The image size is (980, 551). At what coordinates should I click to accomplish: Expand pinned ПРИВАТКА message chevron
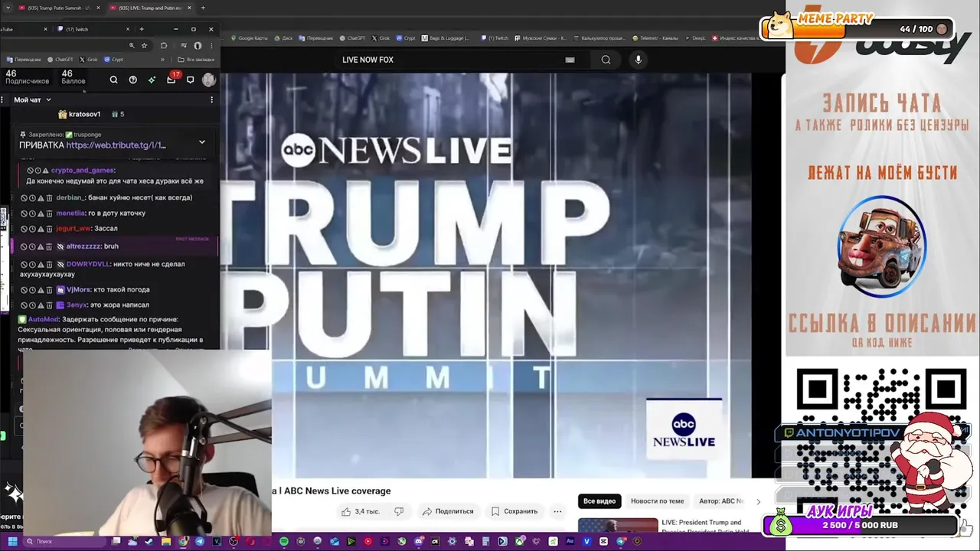click(202, 142)
